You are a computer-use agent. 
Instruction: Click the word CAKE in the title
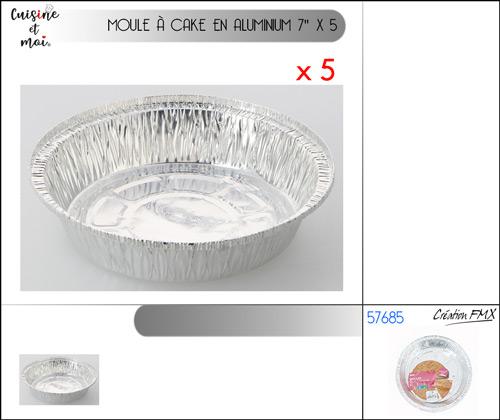pyautogui.click(x=188, y=25)
